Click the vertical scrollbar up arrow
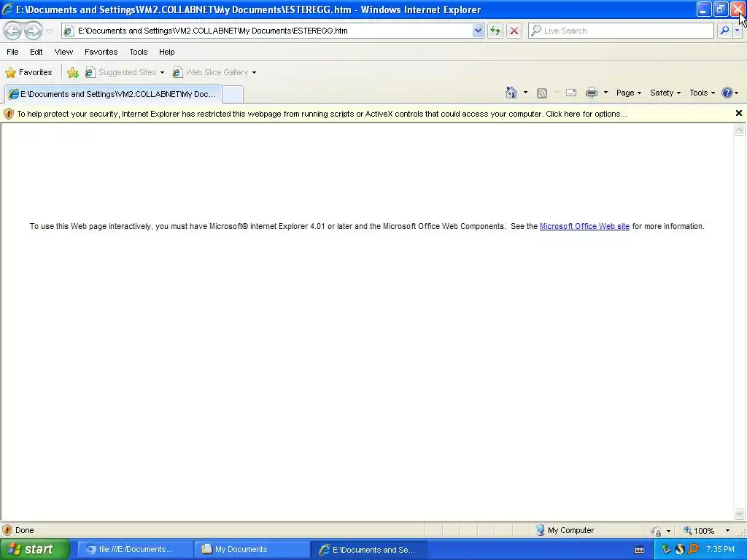The height and width of the screenshot is (560, 747). [x=740, y=129]
